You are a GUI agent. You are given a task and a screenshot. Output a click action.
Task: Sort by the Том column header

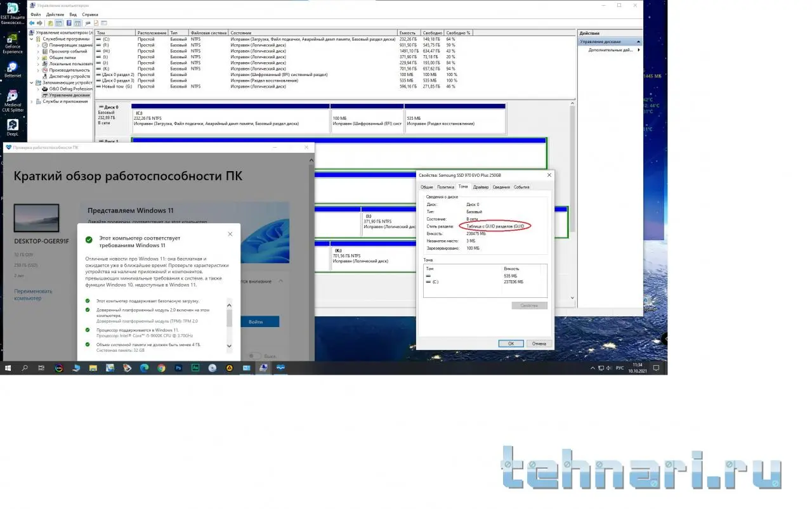115,32
